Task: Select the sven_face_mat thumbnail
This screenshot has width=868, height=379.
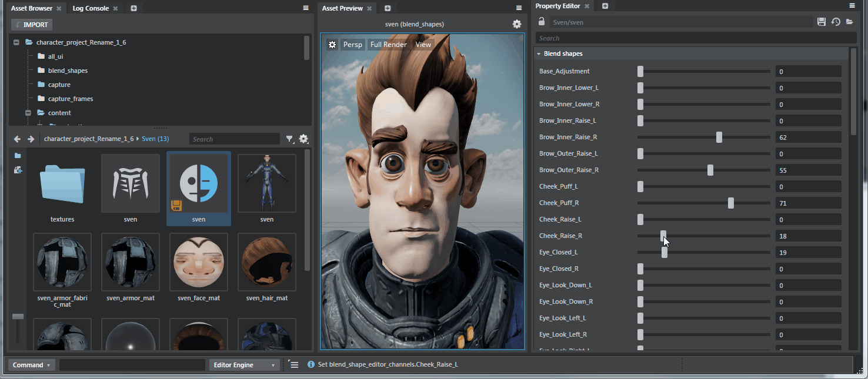Action: [x=199, y=262]
